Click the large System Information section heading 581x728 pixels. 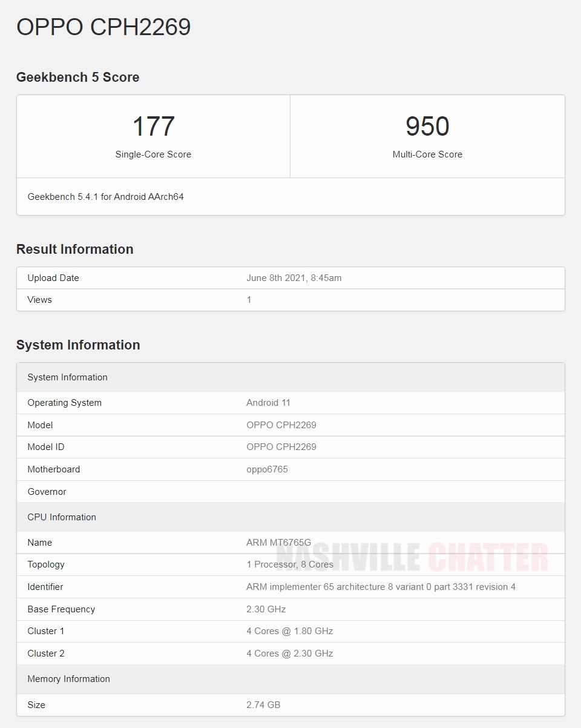[78, 345]
